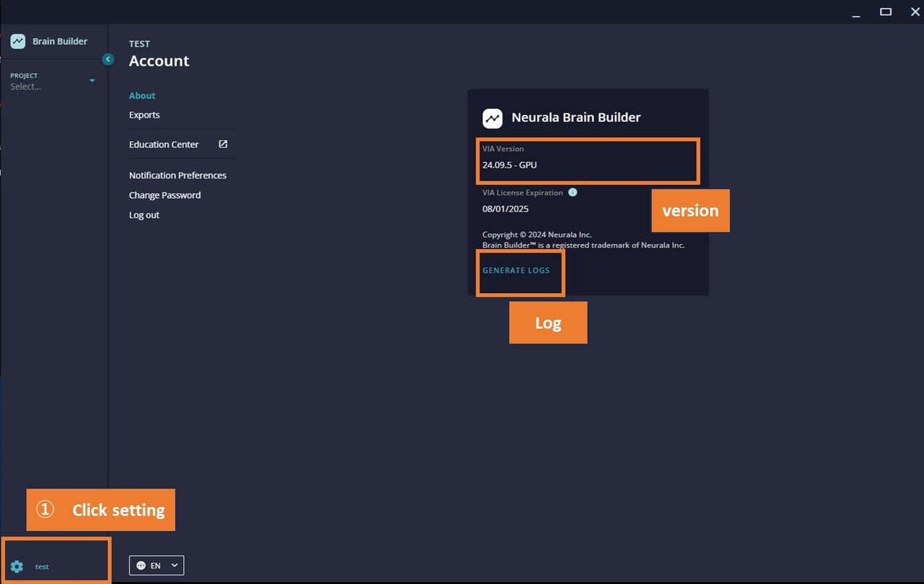Minimize the application window
The image size is (924, 584).
(856, 13)
